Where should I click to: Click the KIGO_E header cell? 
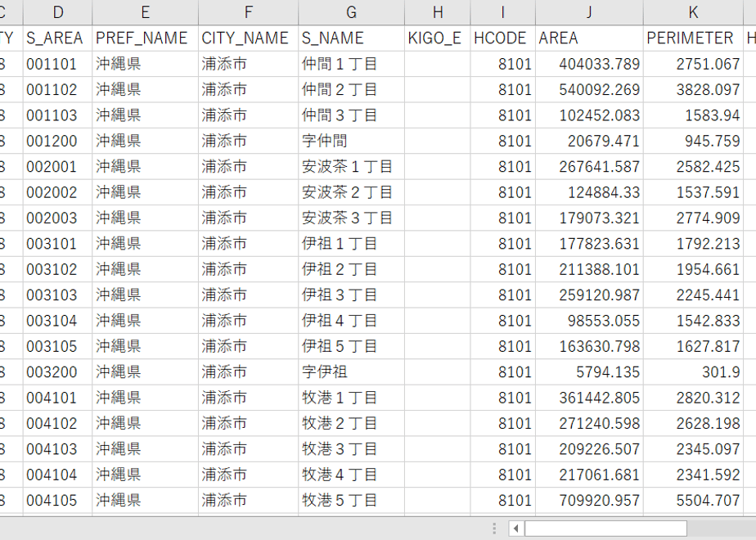[437, 38]
